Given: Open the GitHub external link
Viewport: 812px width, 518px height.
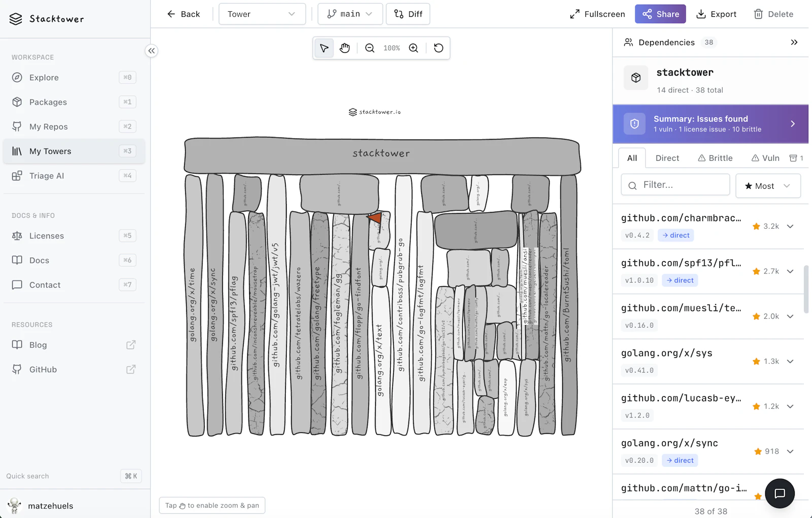Looking at the screenshot, I should coord(74,369).
